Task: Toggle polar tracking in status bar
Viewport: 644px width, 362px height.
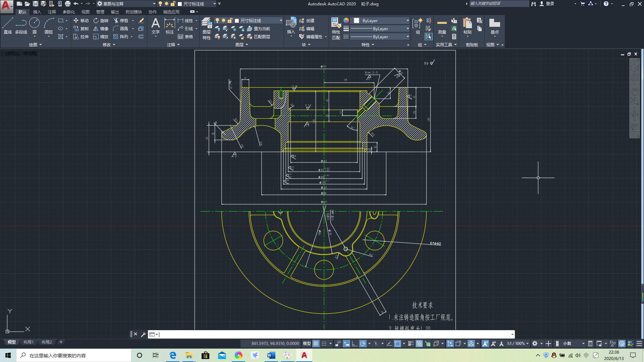Action: (x=363, y=344)
